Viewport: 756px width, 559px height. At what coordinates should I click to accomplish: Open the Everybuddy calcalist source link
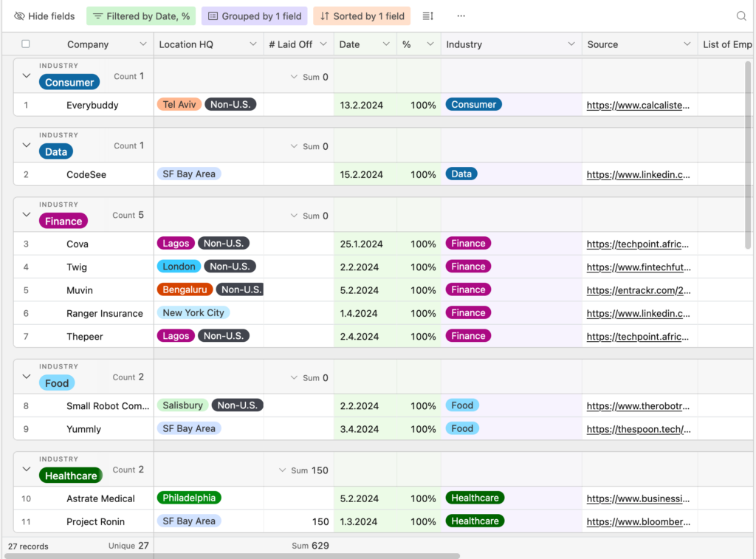[638, 106]
